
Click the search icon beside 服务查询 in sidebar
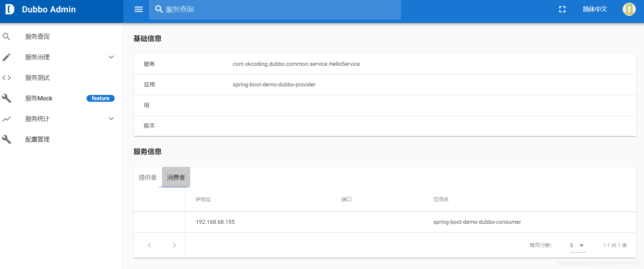tap(7, 36)
